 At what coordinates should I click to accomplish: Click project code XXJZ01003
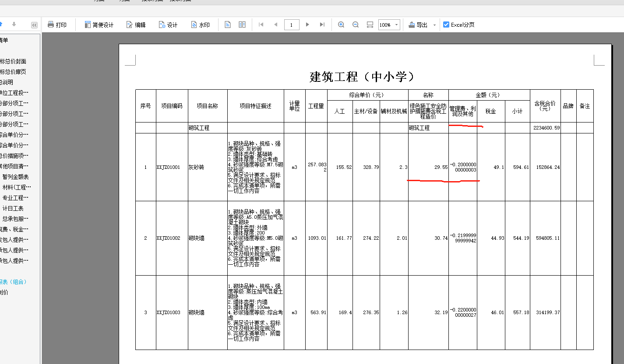pos(168,312)
